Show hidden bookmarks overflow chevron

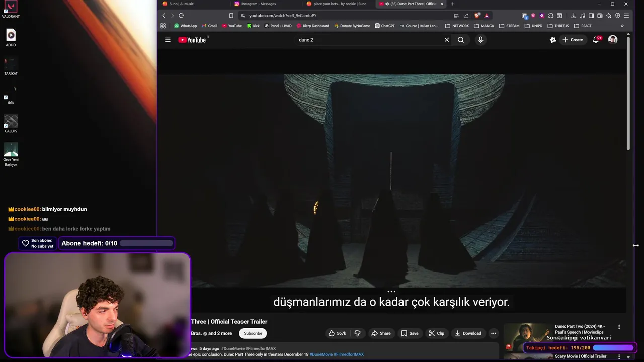(x=622, y=26)
